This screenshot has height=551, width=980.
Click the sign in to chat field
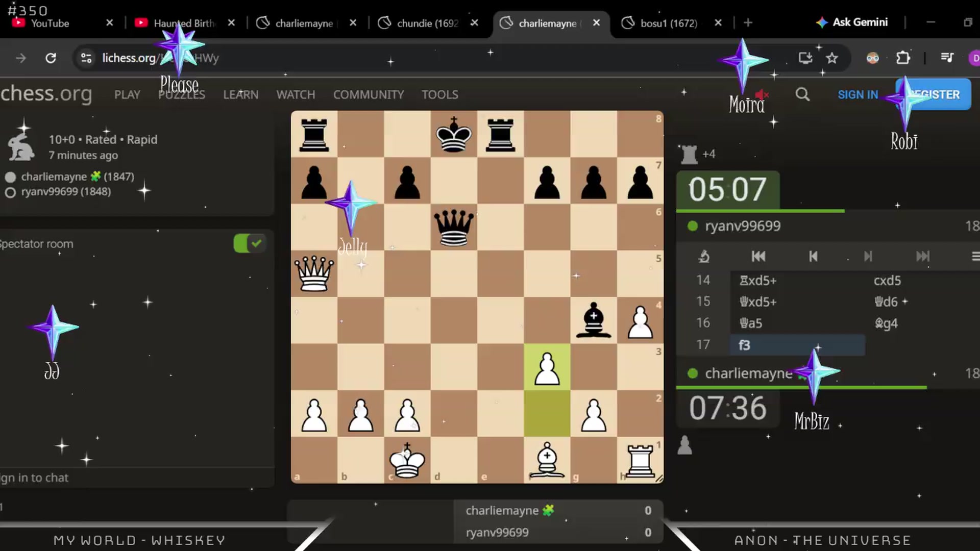(137, 478)
